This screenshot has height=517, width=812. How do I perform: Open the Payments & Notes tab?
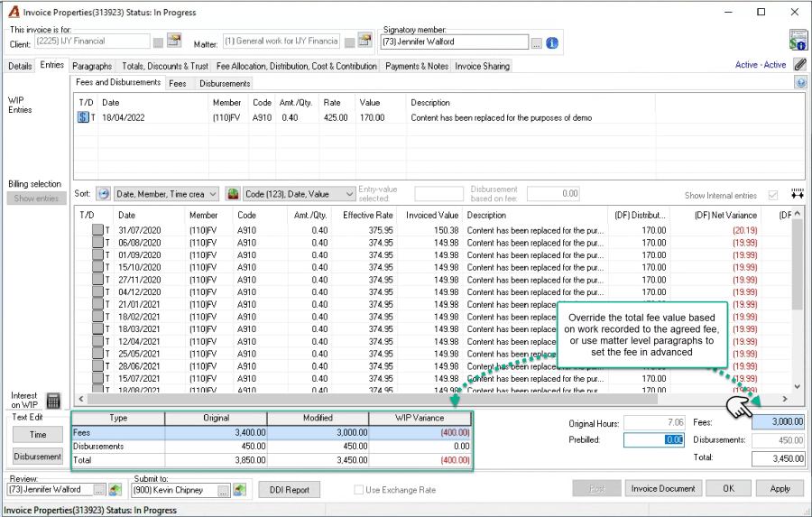[x=416, y=66]
